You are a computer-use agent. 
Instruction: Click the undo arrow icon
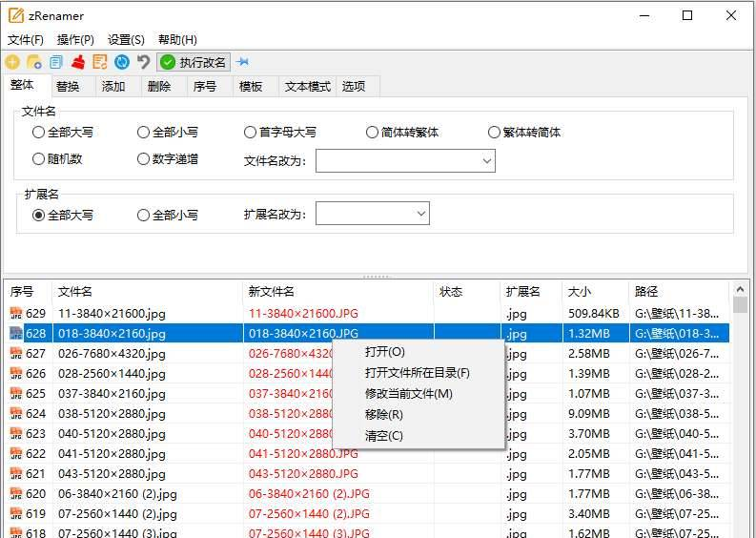click(144, 62)
